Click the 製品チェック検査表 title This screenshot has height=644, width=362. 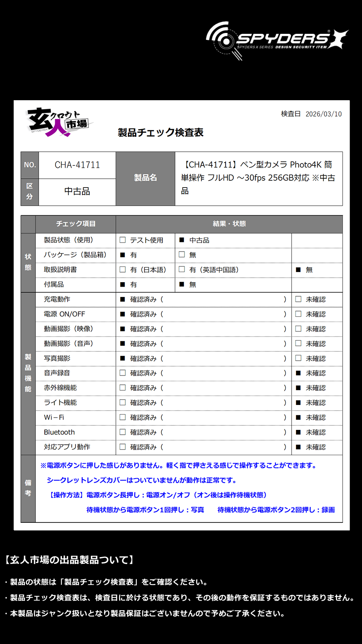(160, 132)
